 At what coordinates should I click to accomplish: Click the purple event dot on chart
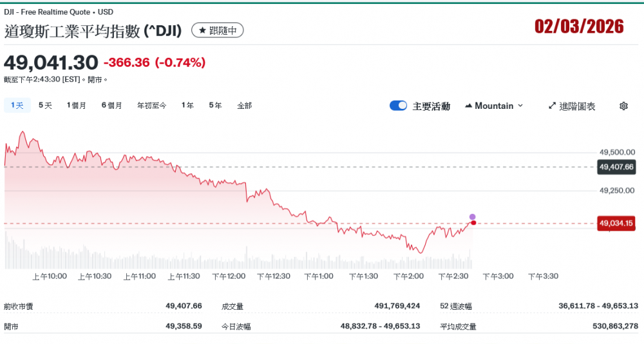(x=472, y=217)
